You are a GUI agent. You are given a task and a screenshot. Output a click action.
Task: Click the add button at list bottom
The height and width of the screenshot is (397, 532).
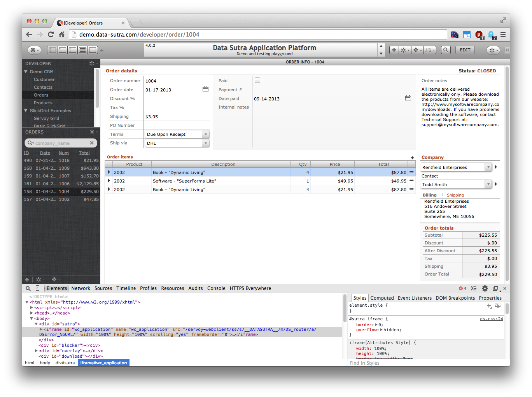27,279
